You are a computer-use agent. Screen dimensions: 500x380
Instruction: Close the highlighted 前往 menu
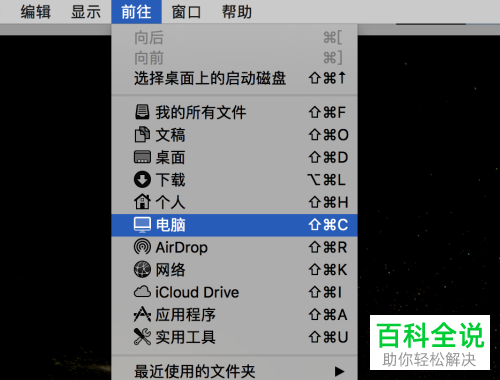point(136,12)
